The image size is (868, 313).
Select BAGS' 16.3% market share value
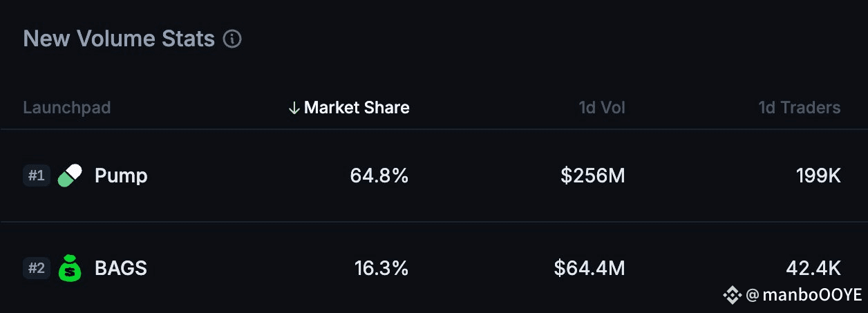[x=381, y=268]
